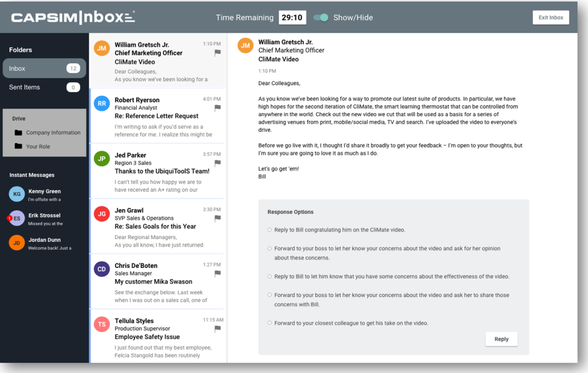Select reply to Bill about effectiveness concerns
This screenshot has width=588, height=373.
point(270,276)
